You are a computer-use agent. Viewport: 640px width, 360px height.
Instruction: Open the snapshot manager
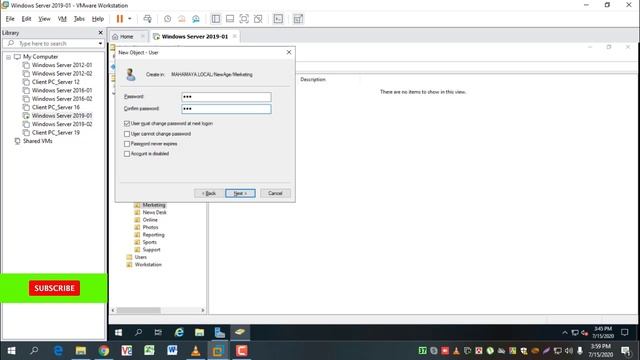196,19
